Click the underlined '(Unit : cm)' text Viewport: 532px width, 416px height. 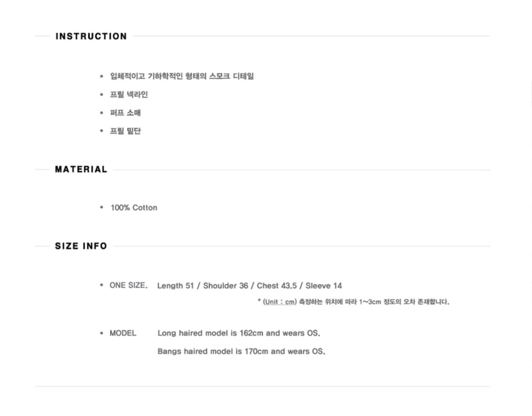279,302
